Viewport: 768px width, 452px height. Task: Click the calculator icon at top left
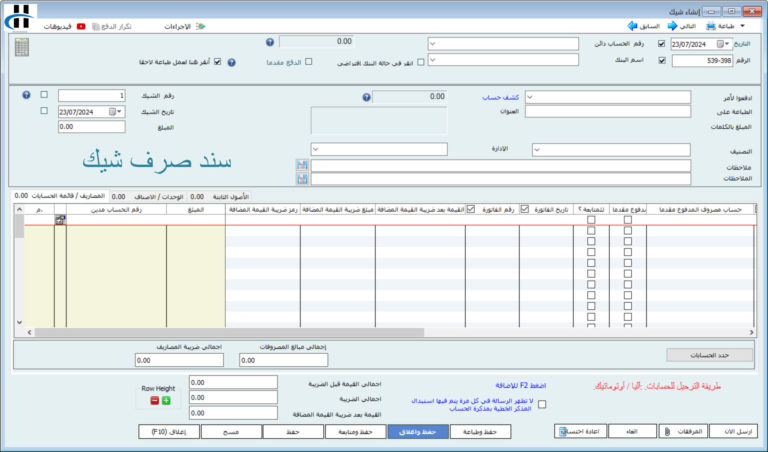pyautogui.click(x=22, y=47)
